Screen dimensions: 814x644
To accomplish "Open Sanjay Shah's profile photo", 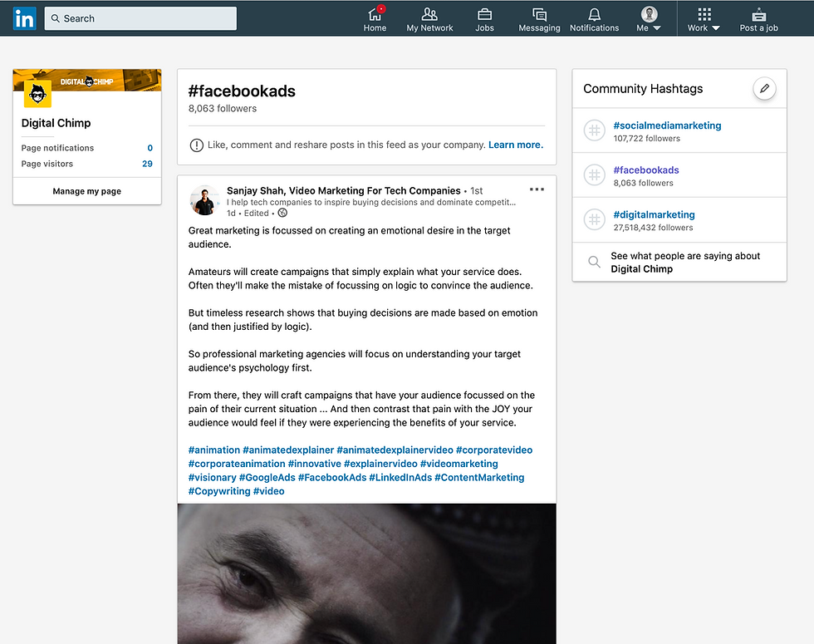I will tap(205, 200).
